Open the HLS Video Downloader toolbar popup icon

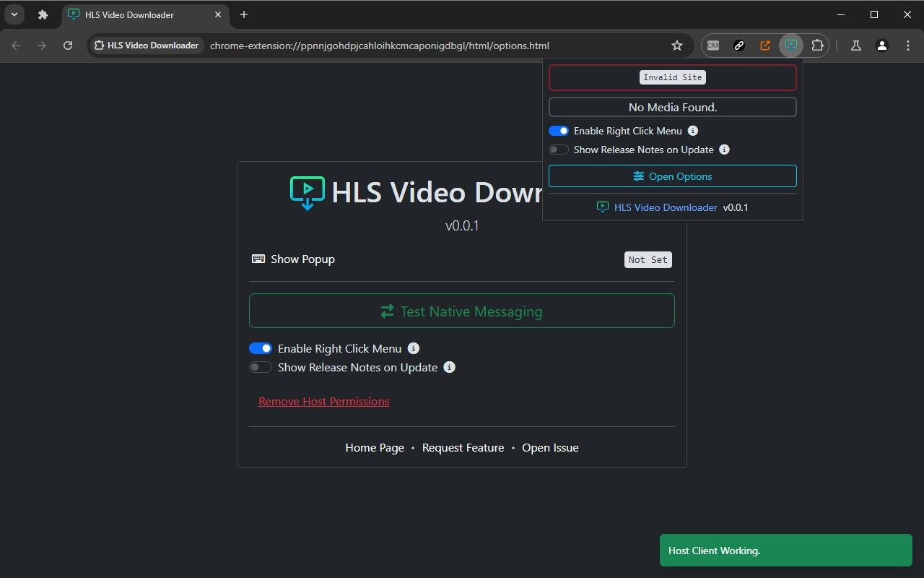[x=791, y=45]
